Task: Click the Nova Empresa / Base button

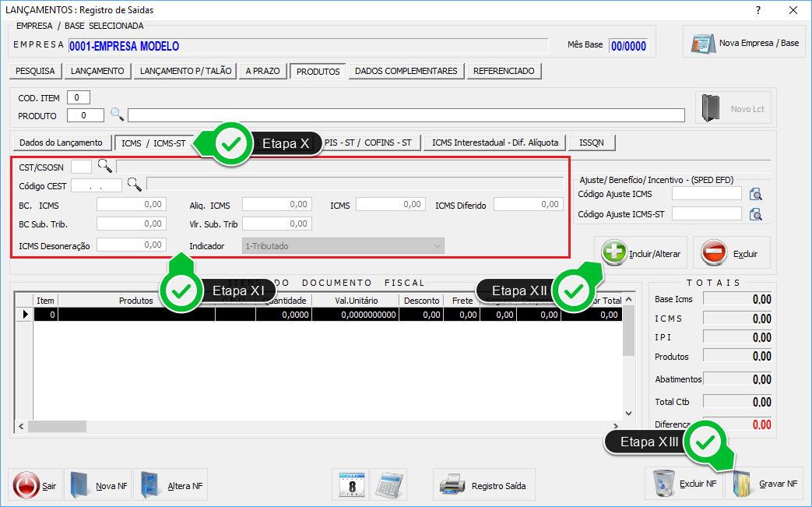Action: [x=746, y=43]
